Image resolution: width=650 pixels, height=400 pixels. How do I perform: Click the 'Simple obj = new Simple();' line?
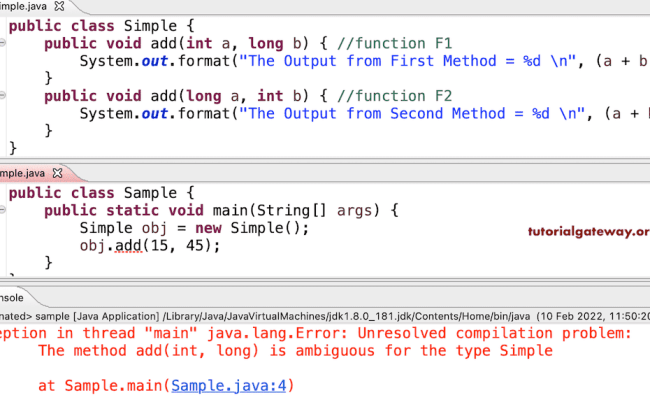tap(194, 228)
